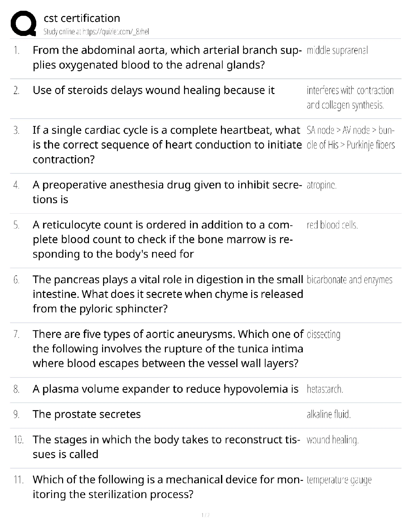The width and height of the screenshot is (411, 532).
Task: Click the "wound healing." answer
Action: (332, 440)
